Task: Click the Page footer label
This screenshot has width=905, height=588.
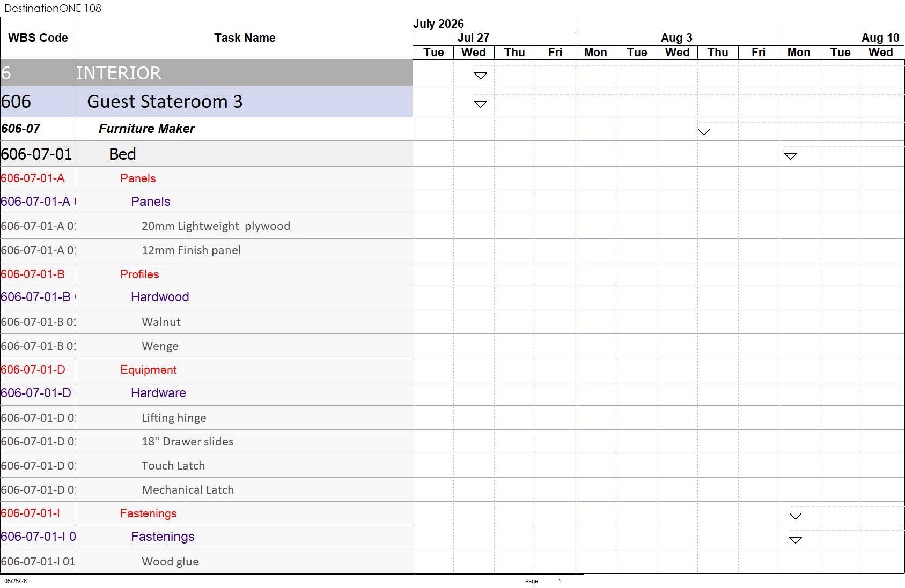Action: coord(532,581)
